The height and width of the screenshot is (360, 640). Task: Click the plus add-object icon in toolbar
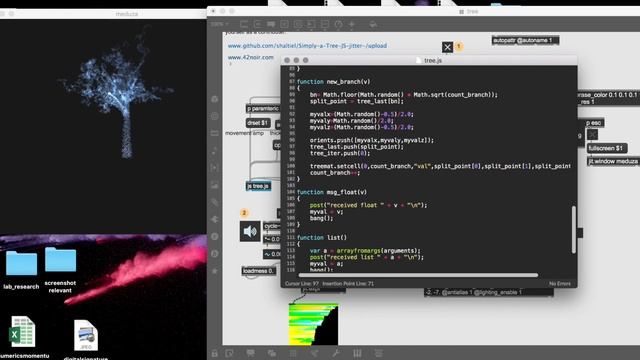coord(351,24)
